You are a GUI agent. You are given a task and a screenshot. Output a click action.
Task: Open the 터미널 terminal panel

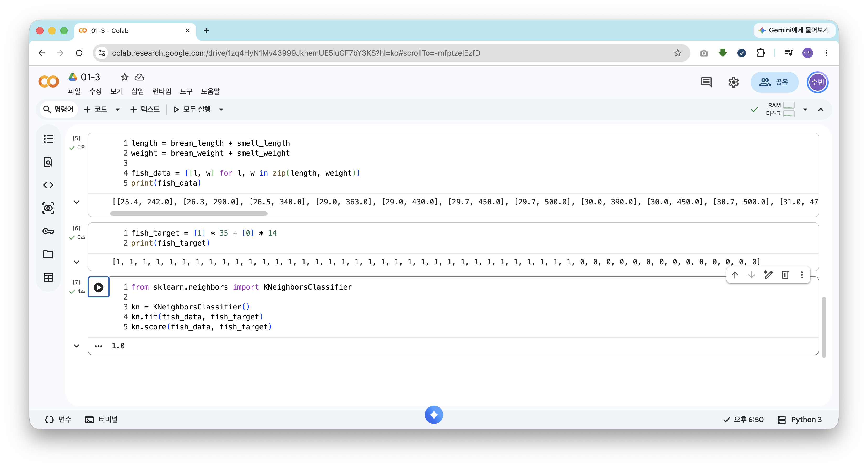click(x=101, y=420)
